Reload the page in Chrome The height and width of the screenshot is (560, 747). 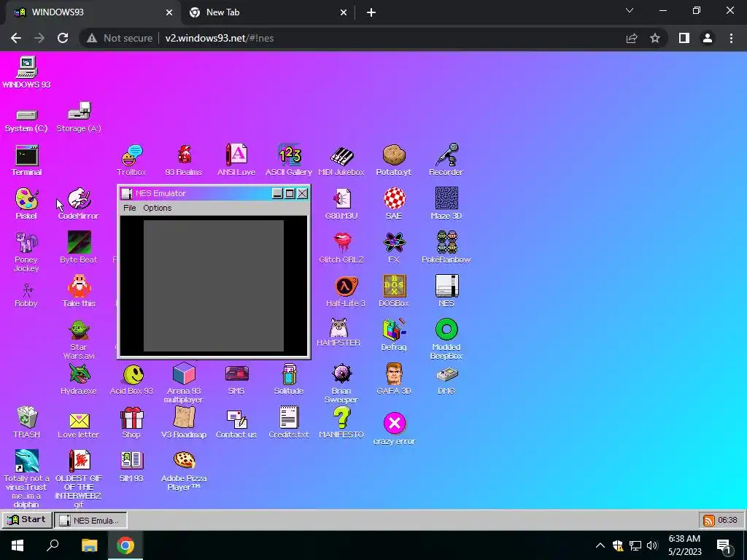pos(63,38)
